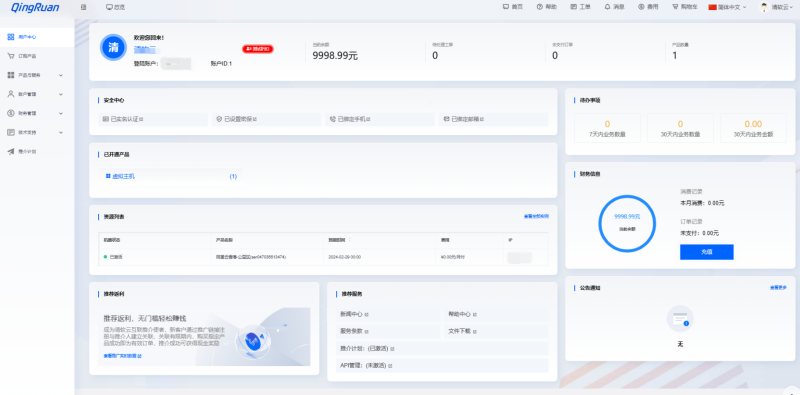Click the product name ending in (ser047035513474)

pos(251,257)
